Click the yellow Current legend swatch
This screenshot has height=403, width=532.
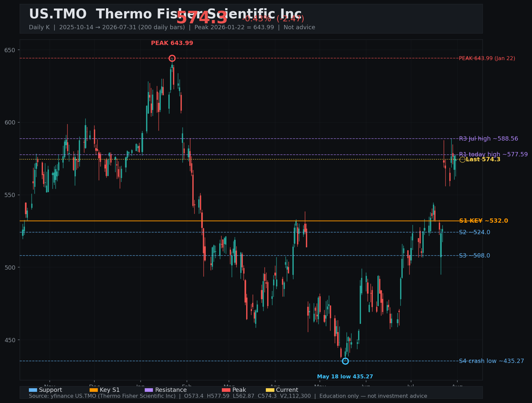270,390
